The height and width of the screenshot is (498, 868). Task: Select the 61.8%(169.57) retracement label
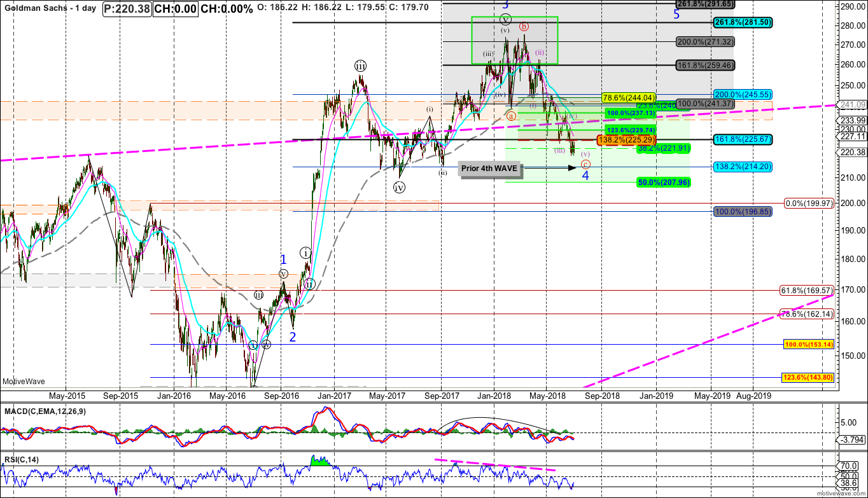point(806,290)
